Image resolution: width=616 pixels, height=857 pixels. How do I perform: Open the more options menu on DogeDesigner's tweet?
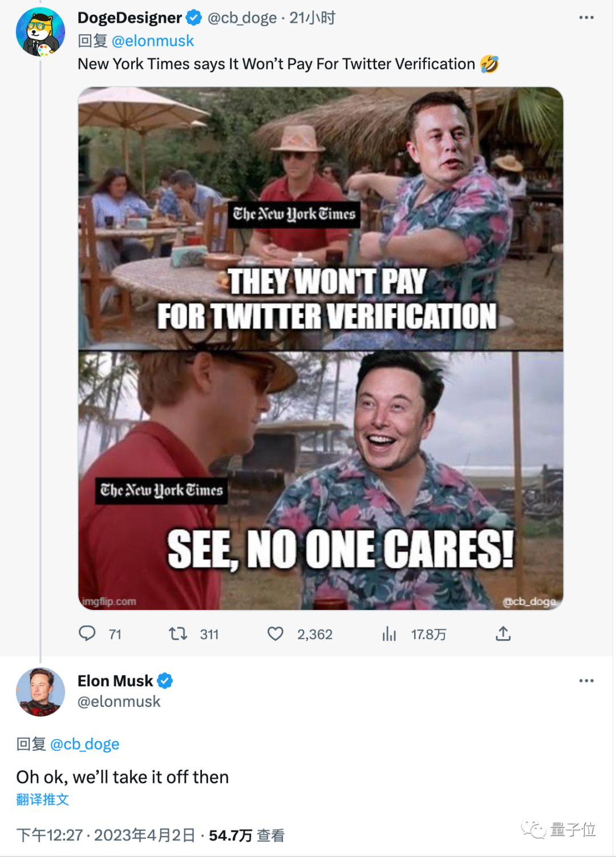click(586, 17)
